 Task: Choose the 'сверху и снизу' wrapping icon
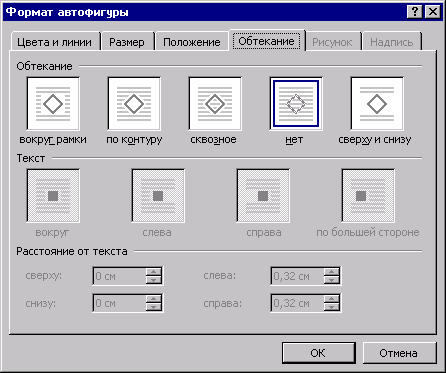pyautogui.click(x=377, y=104)
